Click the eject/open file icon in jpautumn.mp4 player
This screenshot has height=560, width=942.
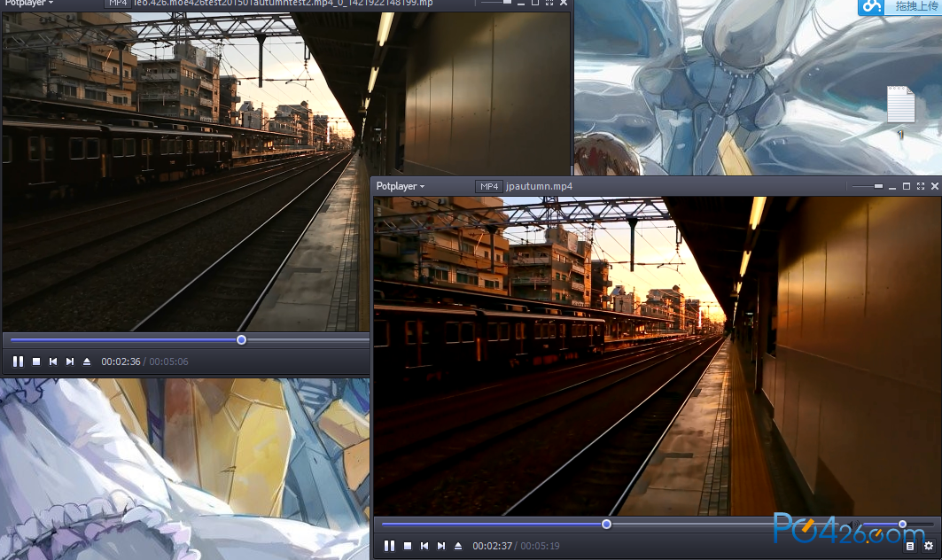point(458,546)
